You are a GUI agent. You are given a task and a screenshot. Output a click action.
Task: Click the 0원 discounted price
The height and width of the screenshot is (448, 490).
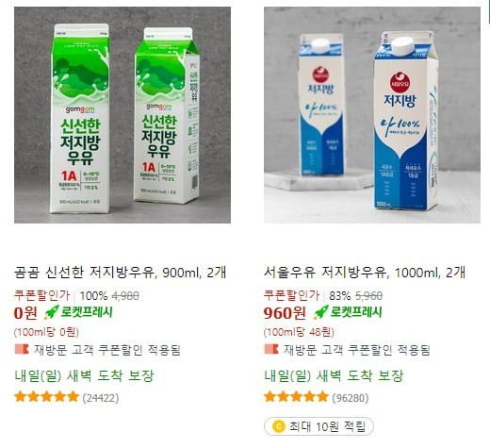25,313
